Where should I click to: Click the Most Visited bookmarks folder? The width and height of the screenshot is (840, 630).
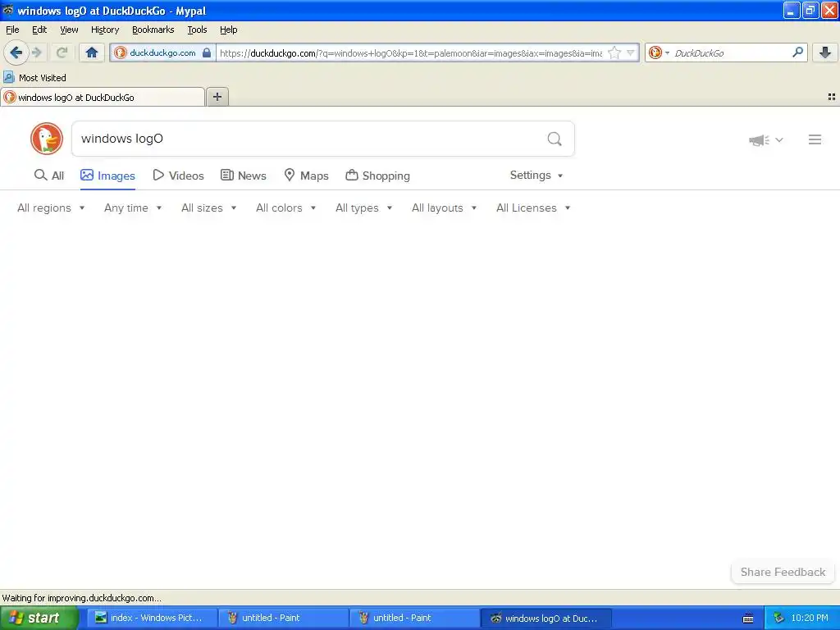[x=34, y=78]
